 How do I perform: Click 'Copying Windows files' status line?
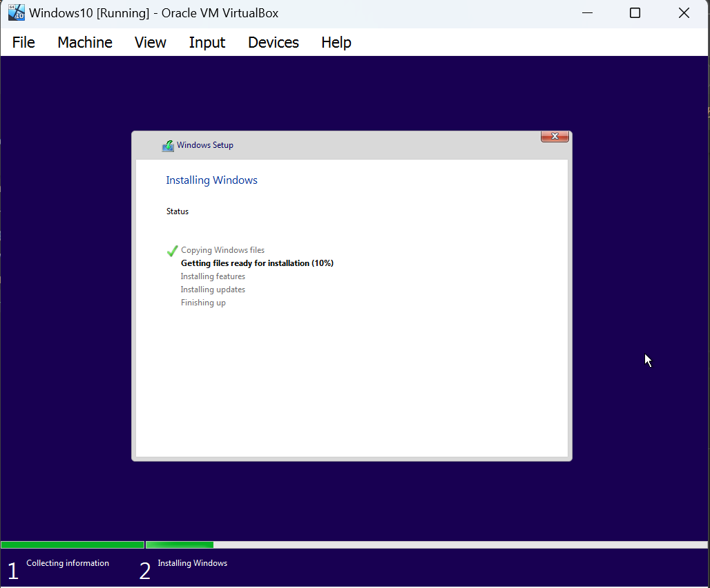pyautogui.click(x=222, y=250)
